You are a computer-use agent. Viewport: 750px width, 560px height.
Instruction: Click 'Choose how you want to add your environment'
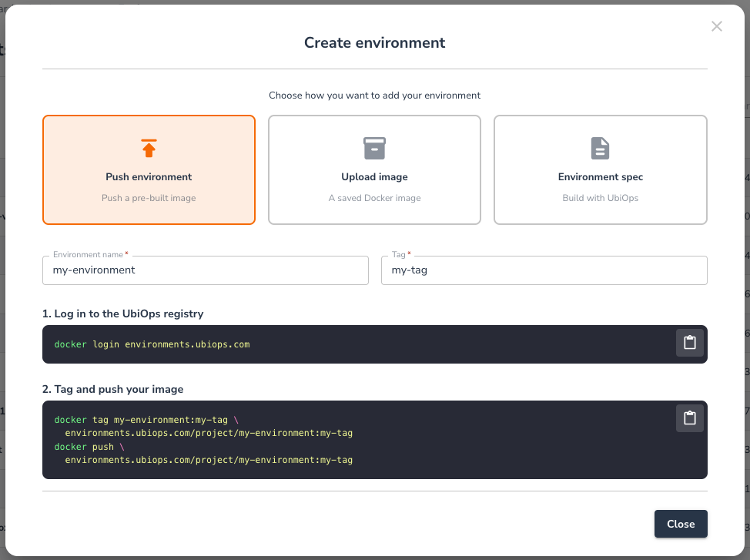pyautogui.click(x=374, y=96)
